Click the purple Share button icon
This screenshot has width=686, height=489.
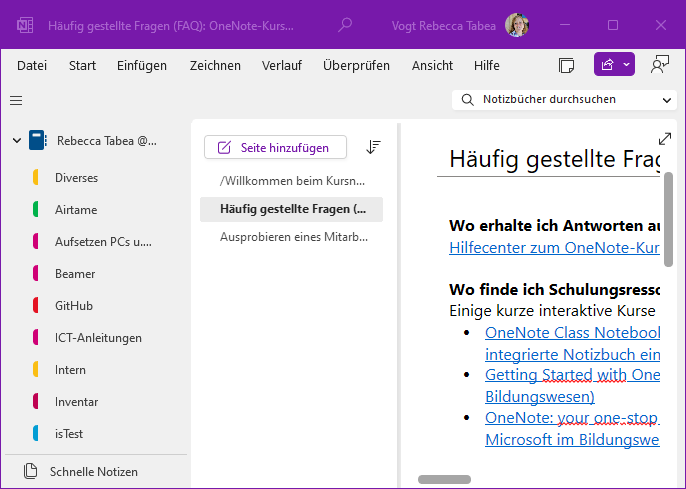click(607, 65)
